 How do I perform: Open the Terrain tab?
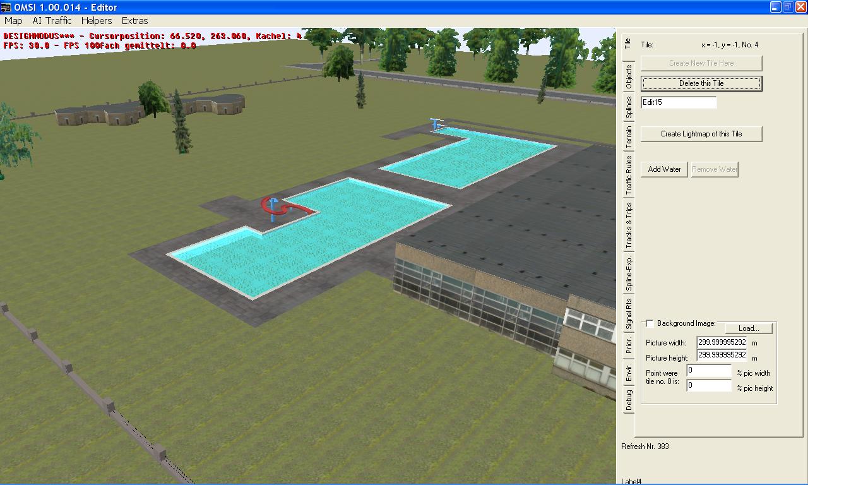tap(629, 137)
